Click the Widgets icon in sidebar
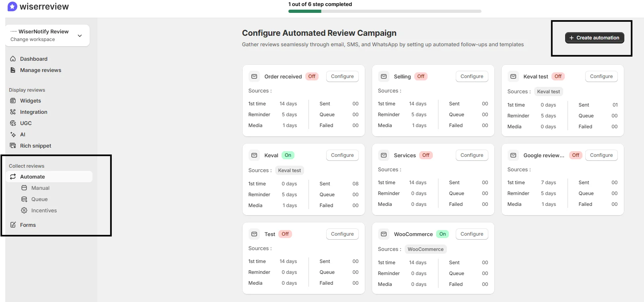This screenshot has height=302, width=644. (x=13, y=101)
